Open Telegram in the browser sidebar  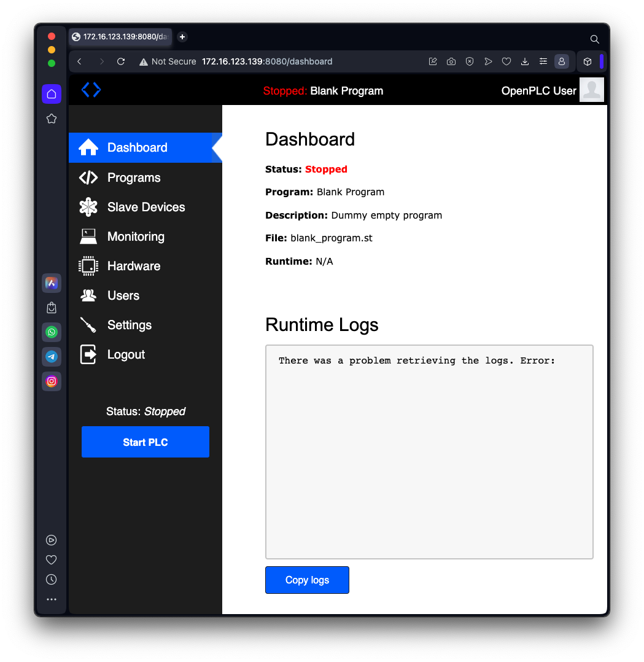click(x=52, y=357)
